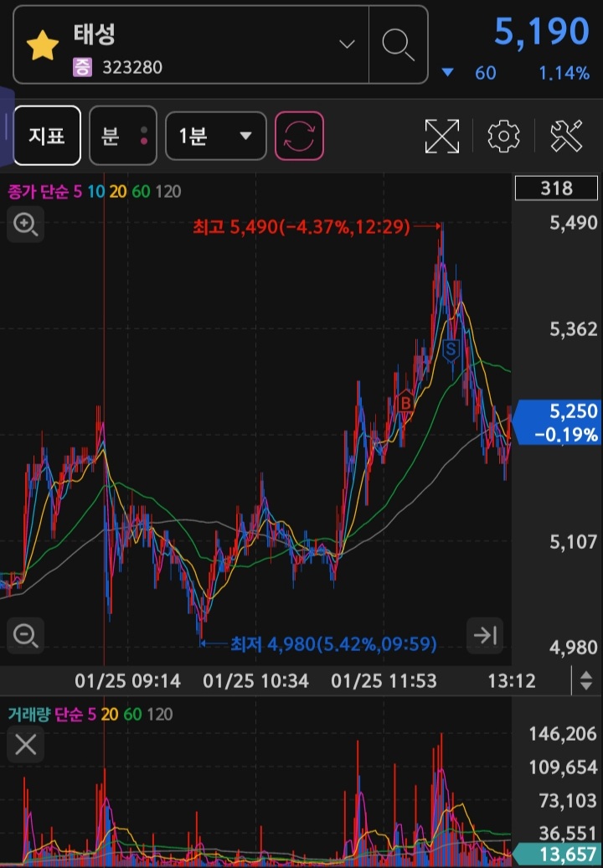This screenshot has width=603, height=868.
Task: Select the 거래량 단순 volume average label
Action: [45, 714]
